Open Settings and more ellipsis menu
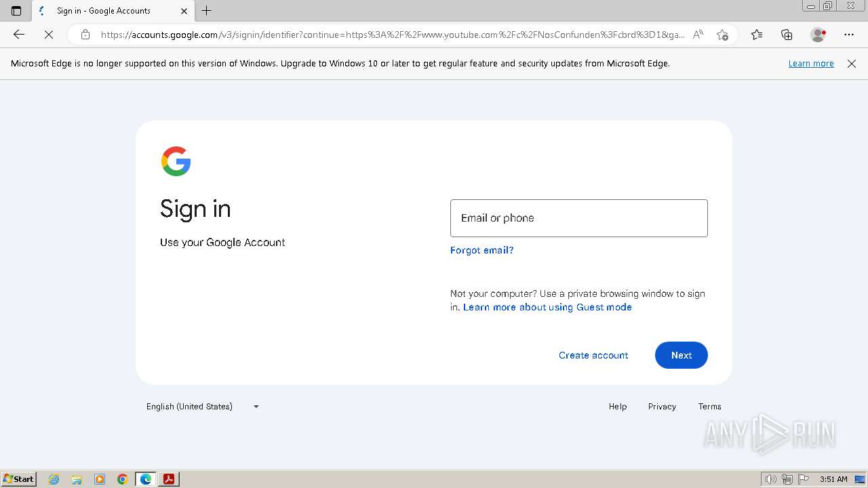Screen dimensions: 868x488 click(849, 35)
